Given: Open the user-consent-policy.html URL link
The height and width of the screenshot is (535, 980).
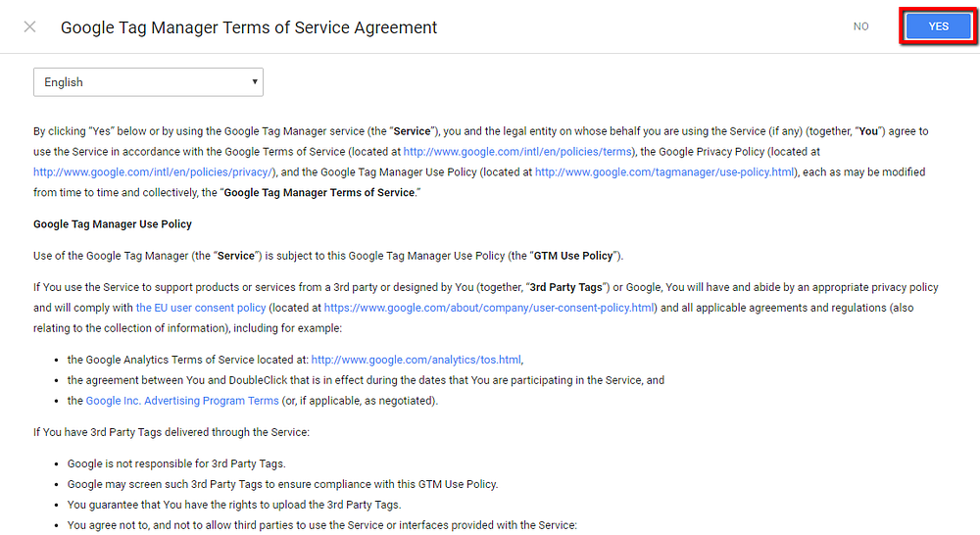Looking at the screenshot, I should pos(489,308).
